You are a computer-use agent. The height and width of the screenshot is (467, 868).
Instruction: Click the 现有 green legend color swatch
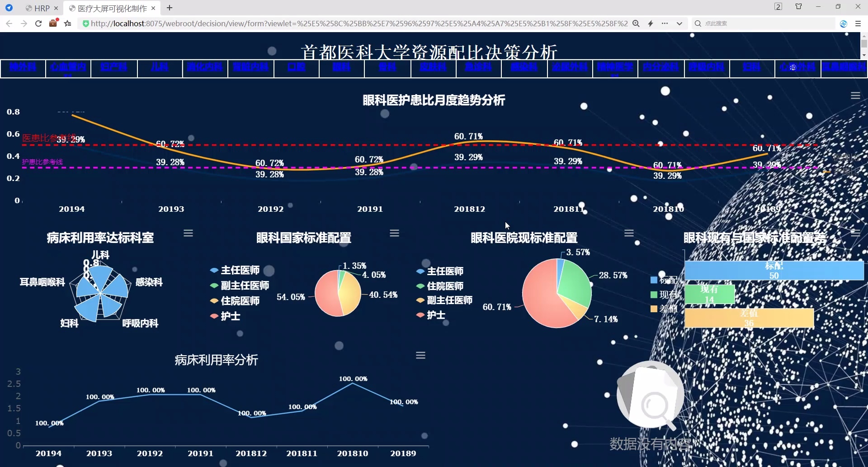coord(654,295)
